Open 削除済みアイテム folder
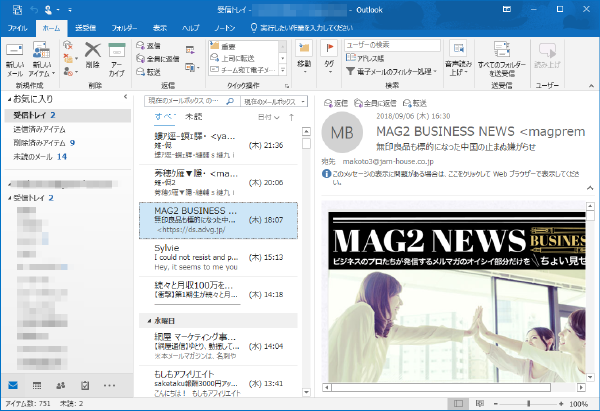Viewport: 600px width, 411px height. [x=44, y=143]
